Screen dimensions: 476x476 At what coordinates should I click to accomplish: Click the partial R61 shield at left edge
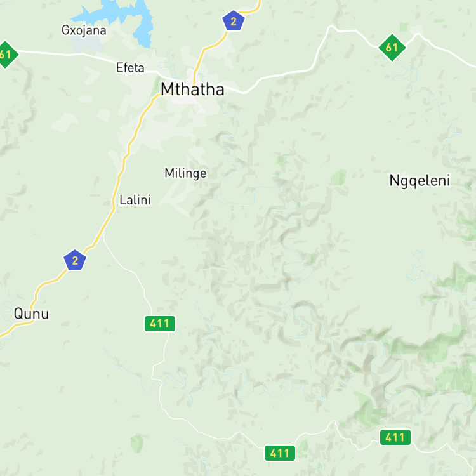click(x=6, y=55)
